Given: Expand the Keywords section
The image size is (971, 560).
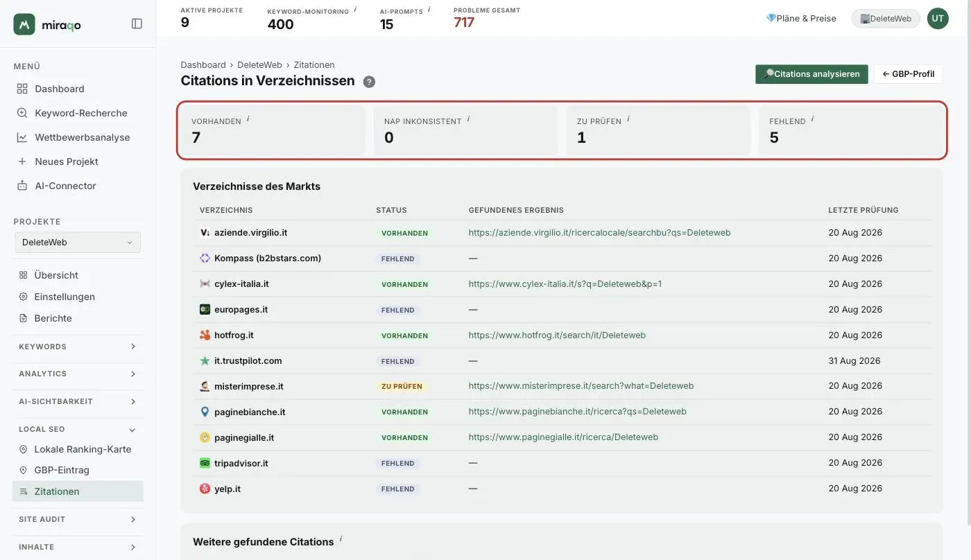Looking at the screenshot, I should click(78, 347).
